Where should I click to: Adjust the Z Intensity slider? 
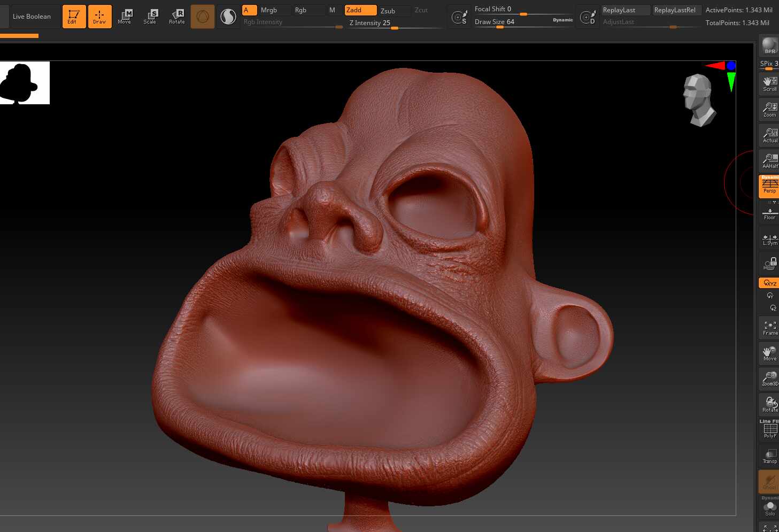[x=395, y=23]
